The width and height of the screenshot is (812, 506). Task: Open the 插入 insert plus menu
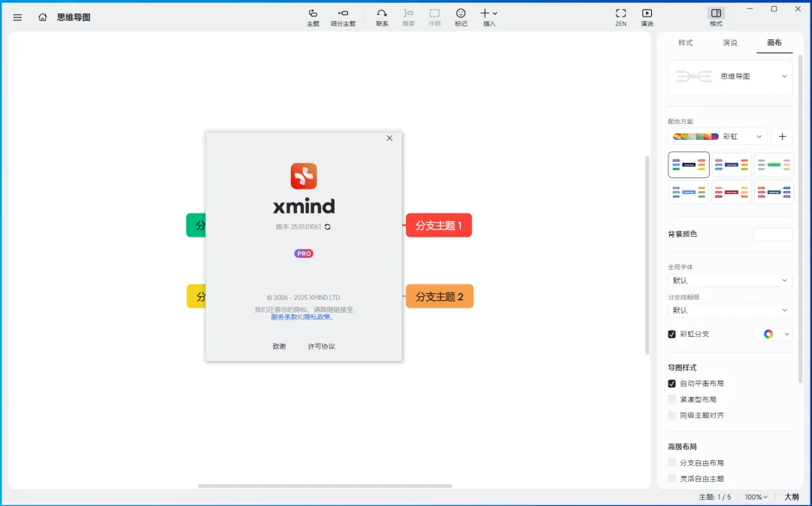click(x=489, y=17)
